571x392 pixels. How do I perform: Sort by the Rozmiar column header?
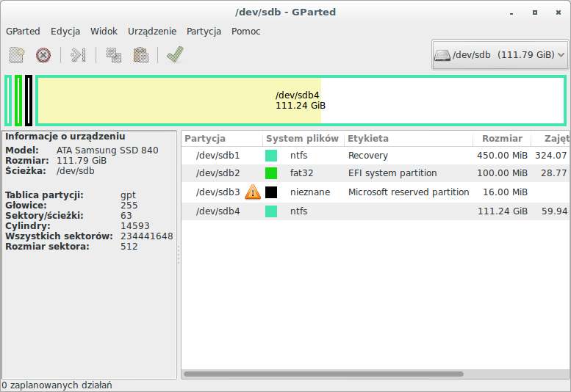point(502,139)
